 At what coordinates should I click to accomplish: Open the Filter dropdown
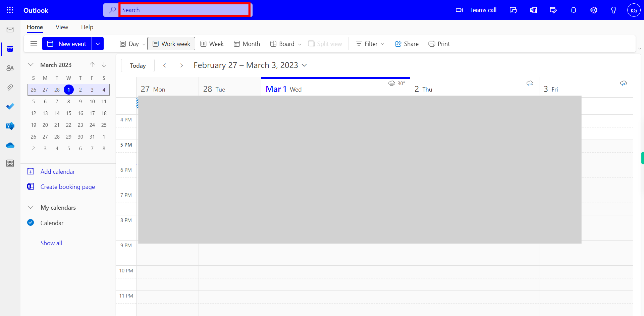click(370, 44)
